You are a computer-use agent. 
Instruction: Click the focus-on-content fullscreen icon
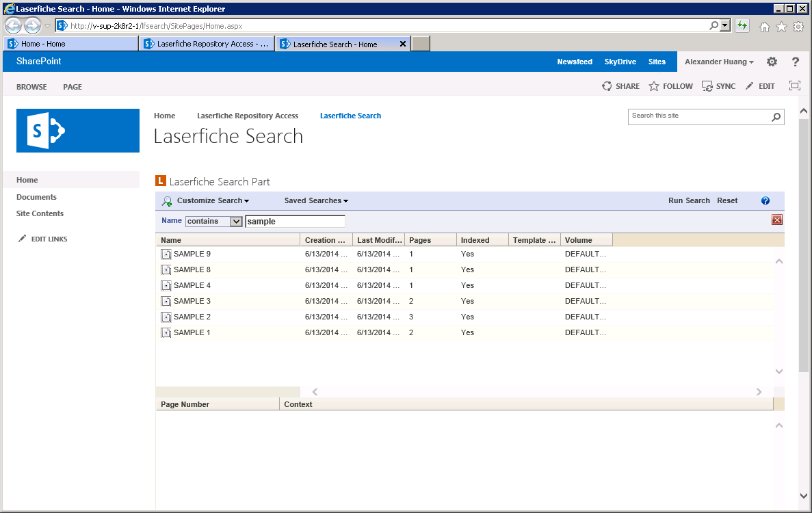point(794,86)
